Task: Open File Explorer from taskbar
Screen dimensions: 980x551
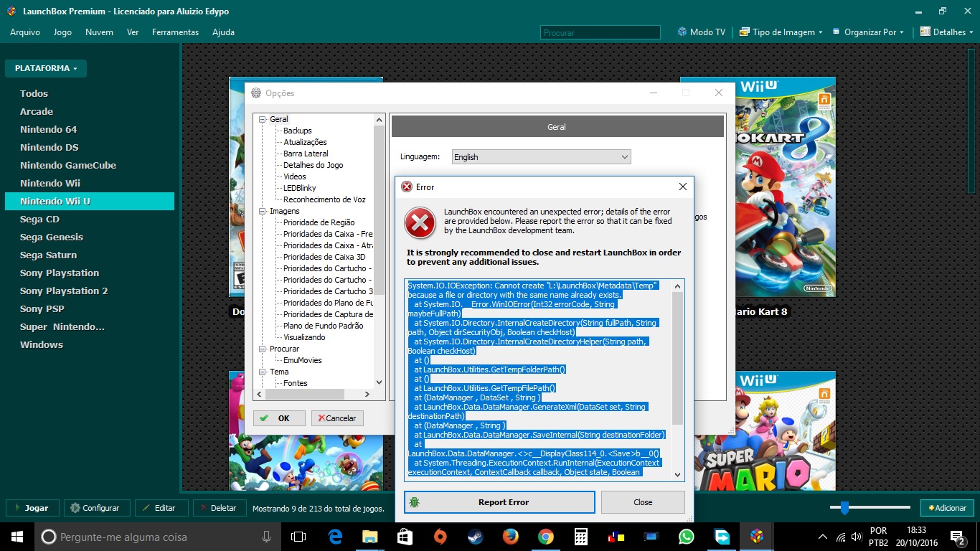Action: [370, 537]
